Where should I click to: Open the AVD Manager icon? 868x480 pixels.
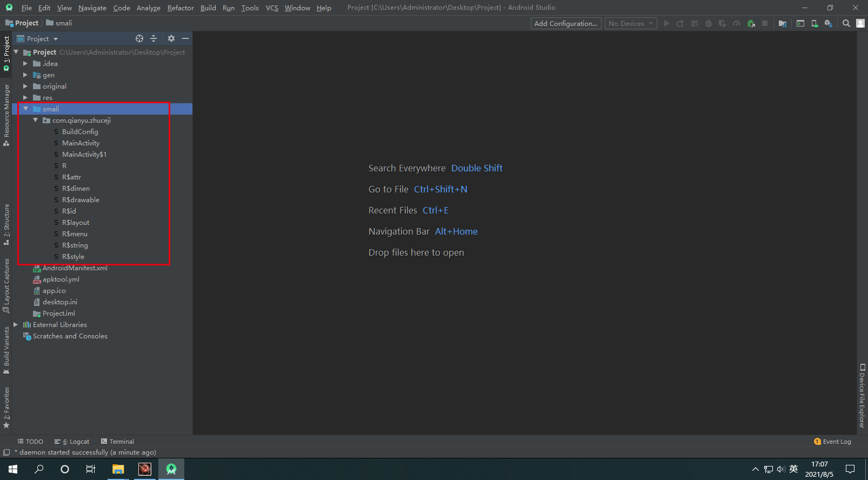[x=814, y=23]
